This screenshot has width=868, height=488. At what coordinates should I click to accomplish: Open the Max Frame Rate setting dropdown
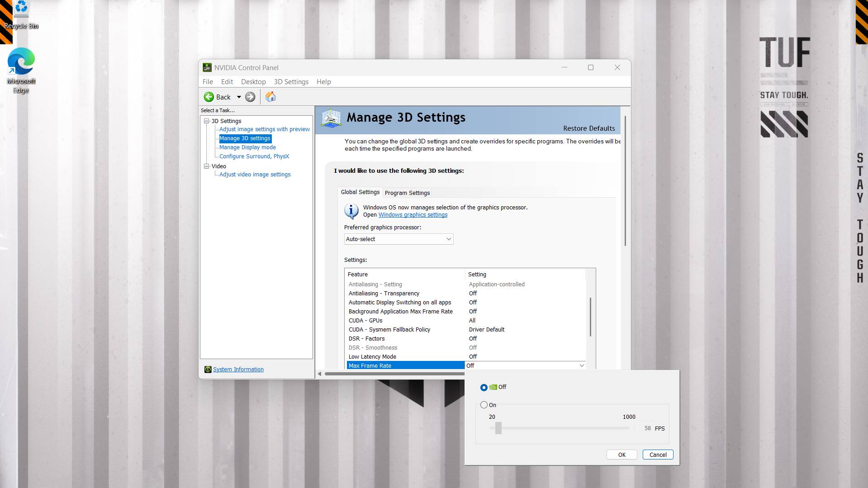pos(582,365)
